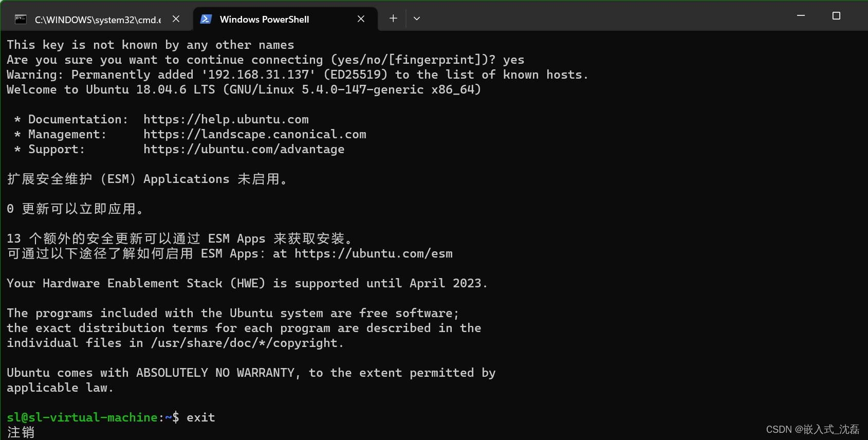Screen dimensions: 868x440
Task: Click the X on the cmd.exe tab
Action: (x=176, y=19)
